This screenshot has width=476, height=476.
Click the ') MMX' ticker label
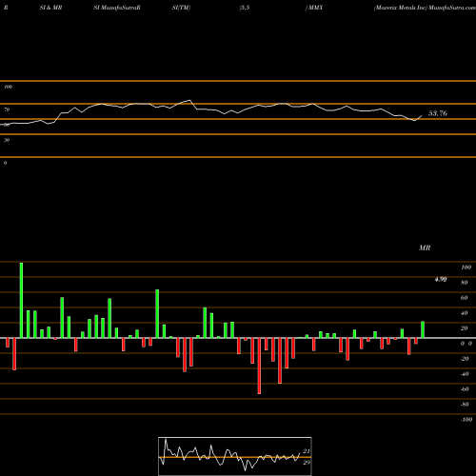[x=314, y=8]
